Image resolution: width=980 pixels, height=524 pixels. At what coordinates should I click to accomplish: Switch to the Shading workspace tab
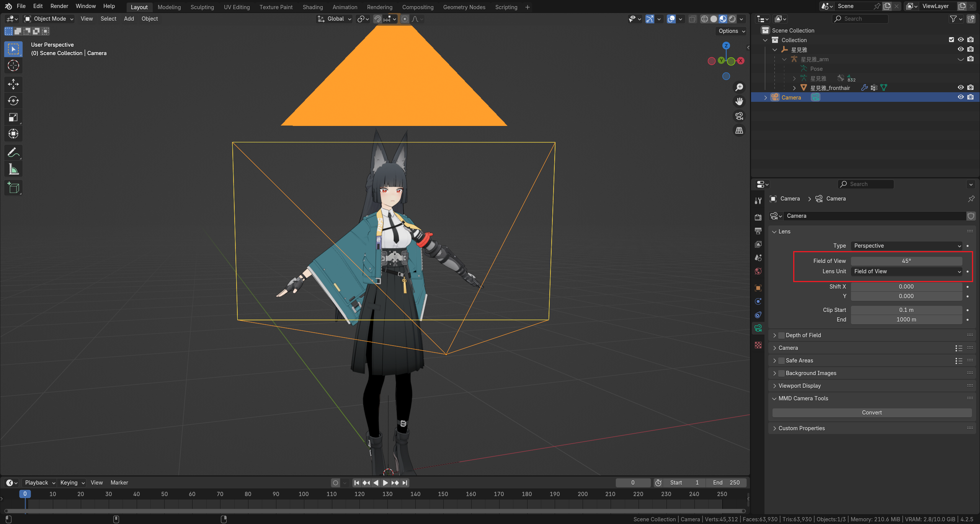312,7
